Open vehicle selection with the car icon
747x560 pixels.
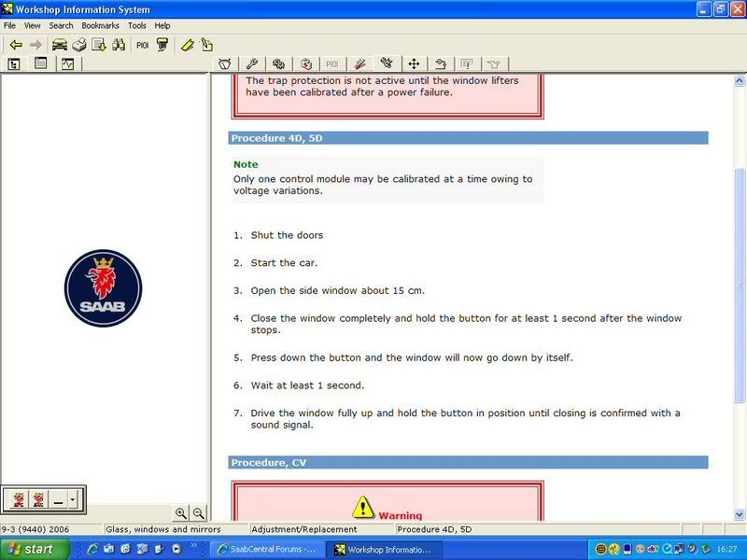click(x=58, y=44)
